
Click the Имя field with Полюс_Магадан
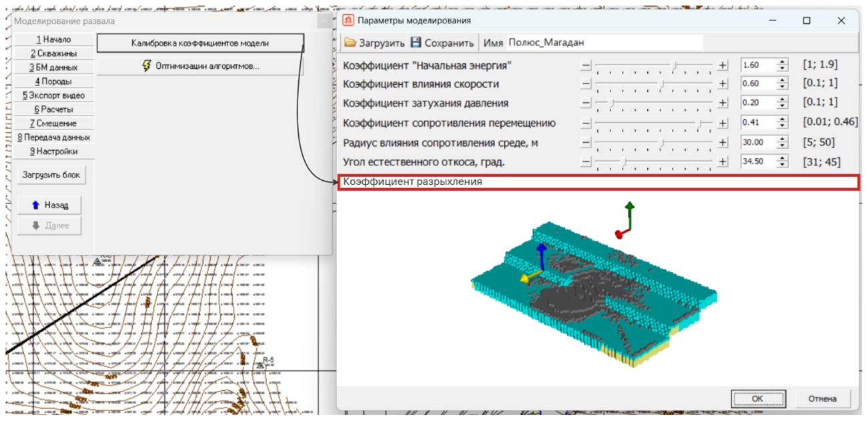coord(604,43)
